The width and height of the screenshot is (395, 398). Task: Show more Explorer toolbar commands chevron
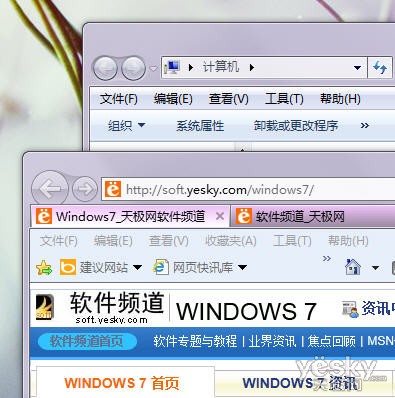point(365,126)
